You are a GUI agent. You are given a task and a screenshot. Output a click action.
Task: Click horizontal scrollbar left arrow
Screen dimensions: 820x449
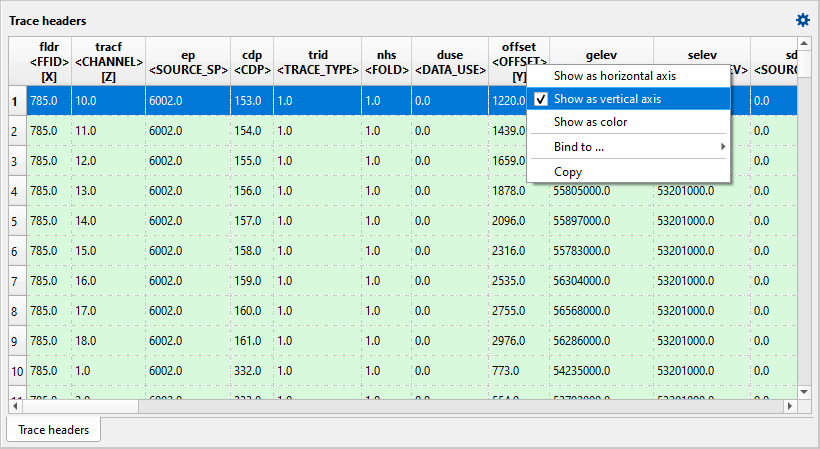[x=17, y=406]
